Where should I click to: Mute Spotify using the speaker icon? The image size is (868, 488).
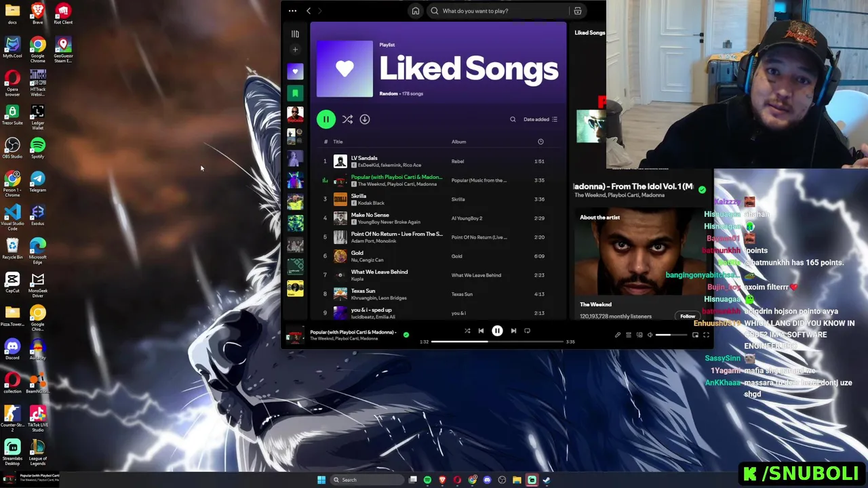[x=650, y=335]
